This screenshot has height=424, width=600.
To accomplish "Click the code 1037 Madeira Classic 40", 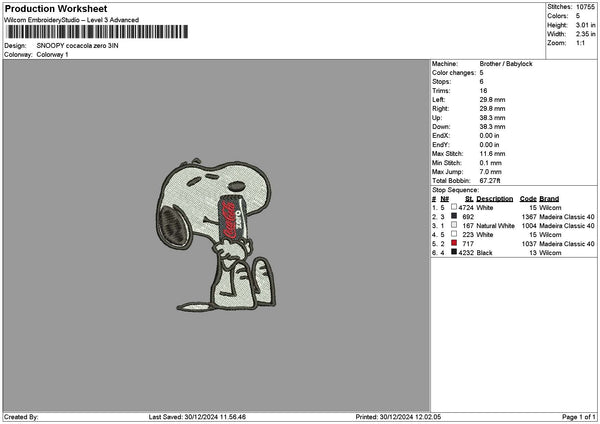I will (558, 244).
